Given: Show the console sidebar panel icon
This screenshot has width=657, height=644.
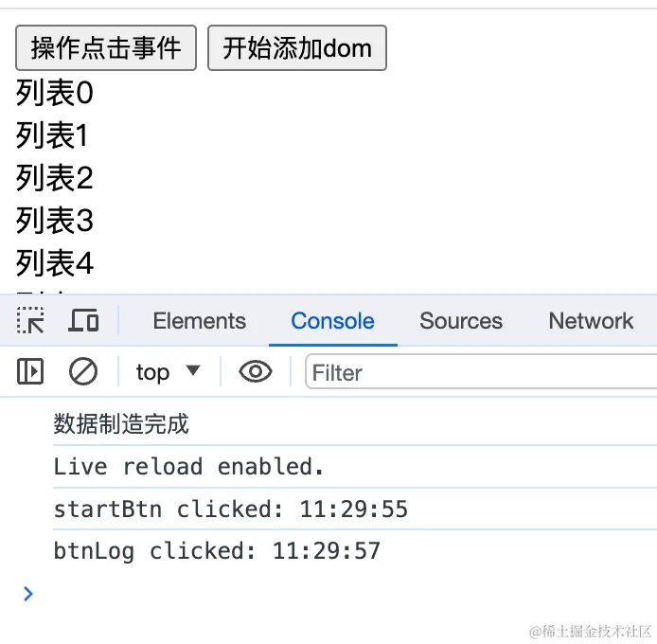Looking at the screenshot, I should [30, 371].
